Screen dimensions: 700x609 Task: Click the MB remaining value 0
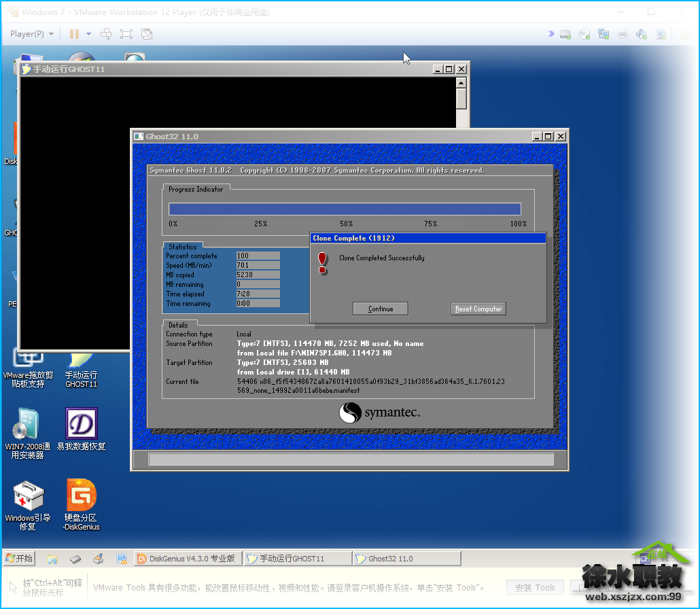point(258,284)
